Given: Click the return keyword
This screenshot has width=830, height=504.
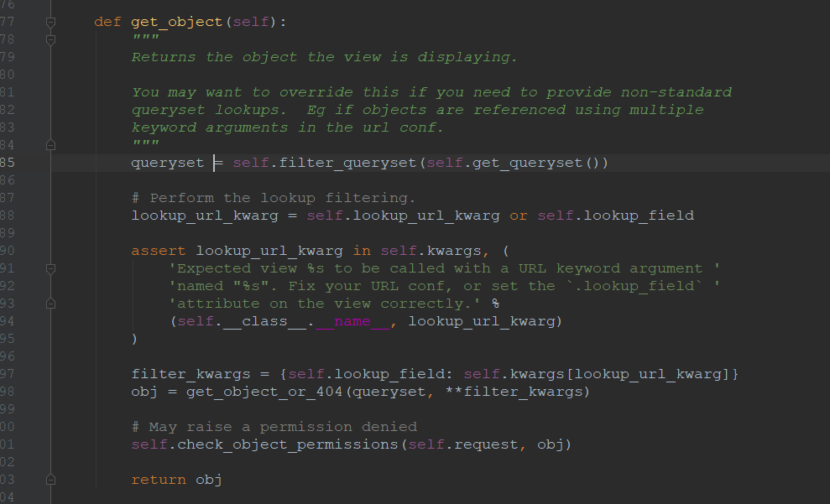Looking at the screenshot, I should click(159, 480).
